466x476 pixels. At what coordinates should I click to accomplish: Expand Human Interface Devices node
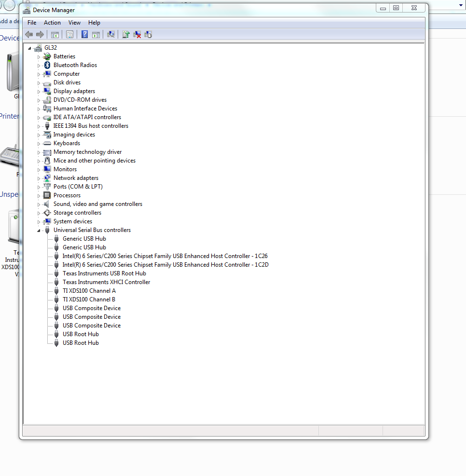(39, 109)
